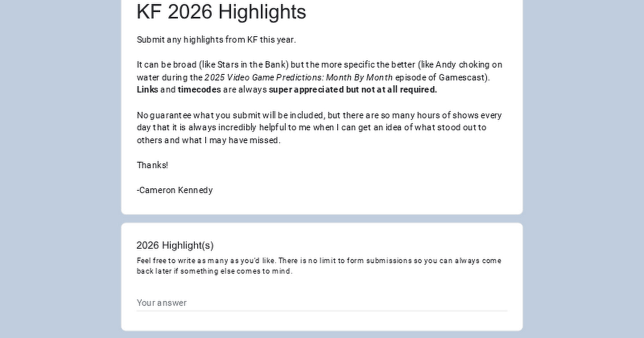
Task: Click 'Submit any highlights from KF this year' line
Action: [x=216, y=40]
